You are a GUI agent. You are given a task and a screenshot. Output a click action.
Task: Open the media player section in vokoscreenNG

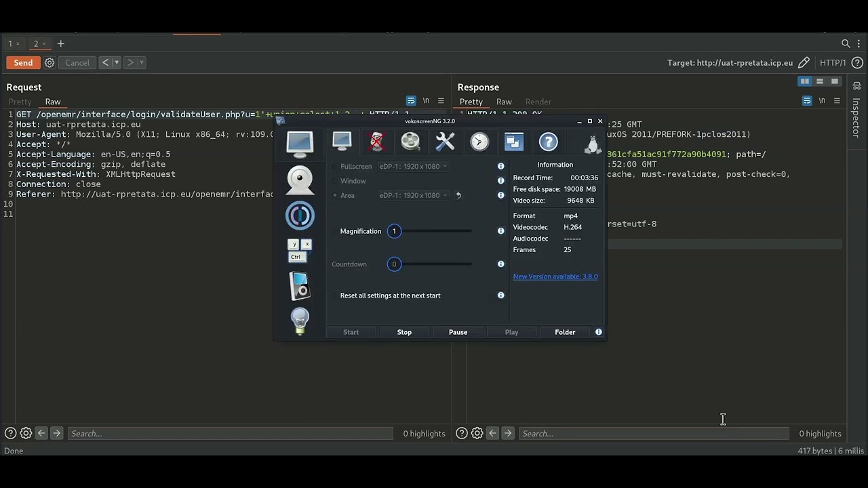click(x=300, y=286)
